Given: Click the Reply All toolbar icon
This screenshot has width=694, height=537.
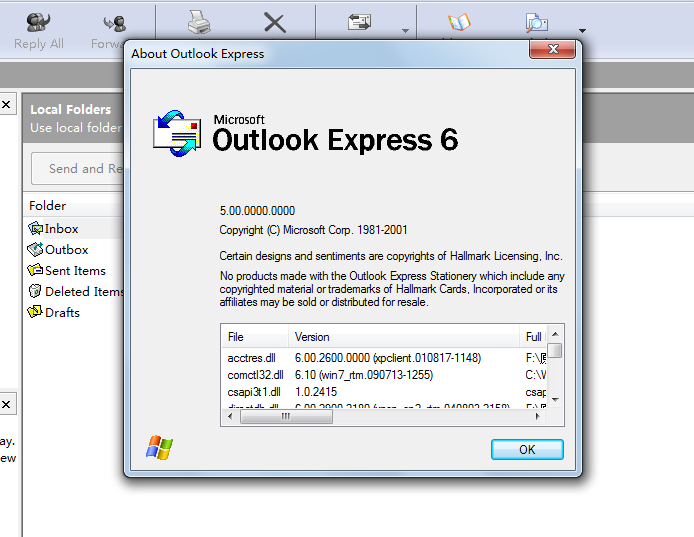Looking at the screenshot, I should pos(38,22).
